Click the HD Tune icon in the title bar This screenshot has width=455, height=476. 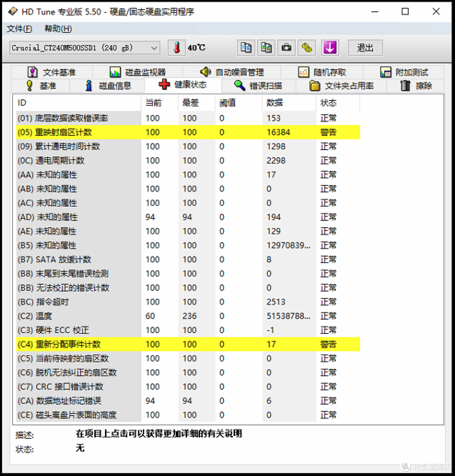[13, 11]
